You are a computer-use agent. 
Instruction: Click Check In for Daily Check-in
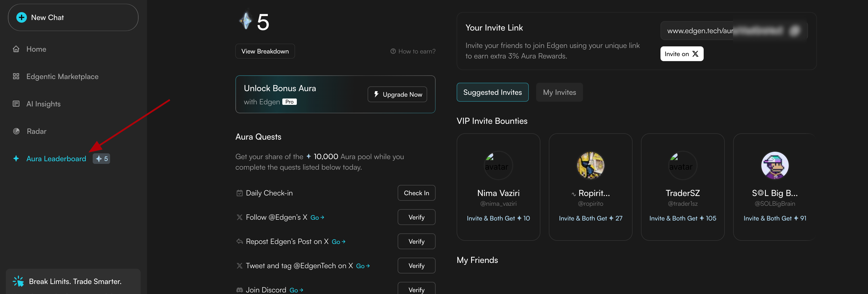pyautogui.click(x=416, y=193)
